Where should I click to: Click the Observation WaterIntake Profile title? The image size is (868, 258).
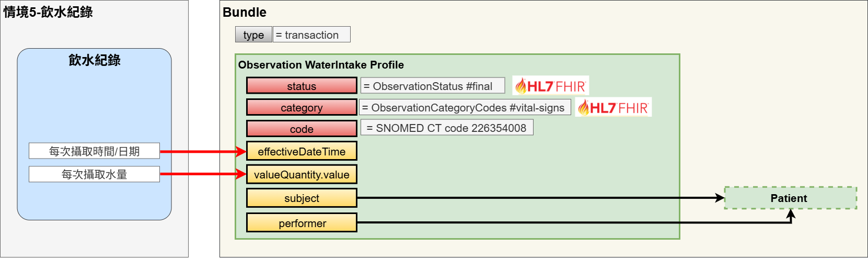point(321,65)
